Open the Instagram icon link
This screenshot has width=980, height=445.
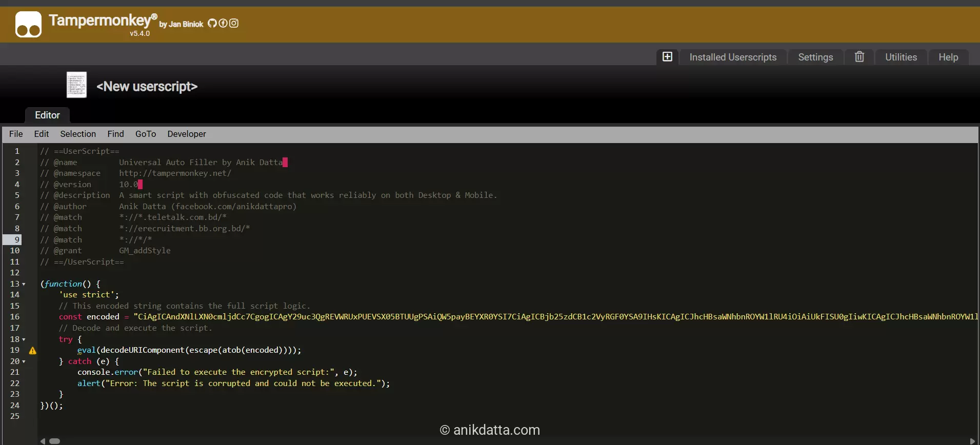click(x=234, y=23)
